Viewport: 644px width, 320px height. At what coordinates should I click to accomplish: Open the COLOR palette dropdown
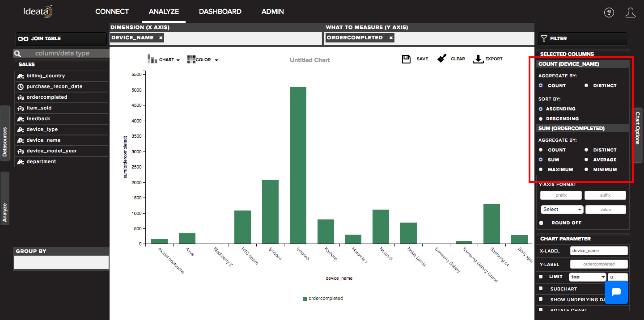point(203,59)
